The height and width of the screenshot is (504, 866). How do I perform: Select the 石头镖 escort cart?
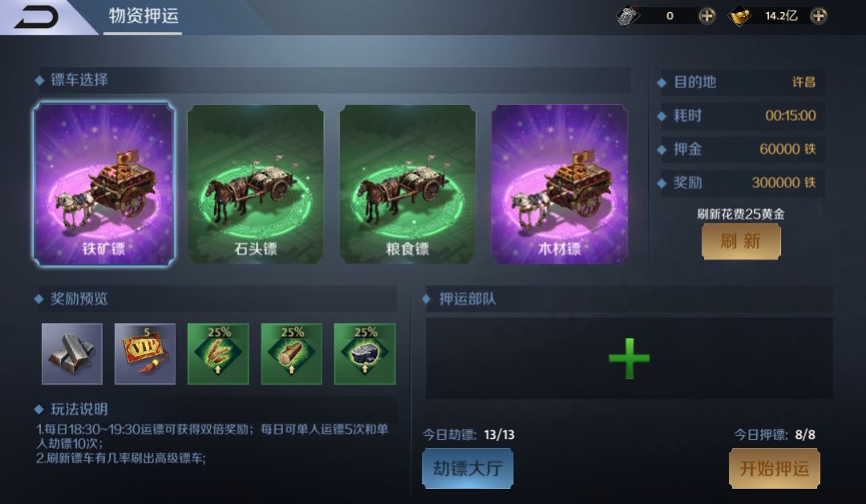click(x=256, y=183)
